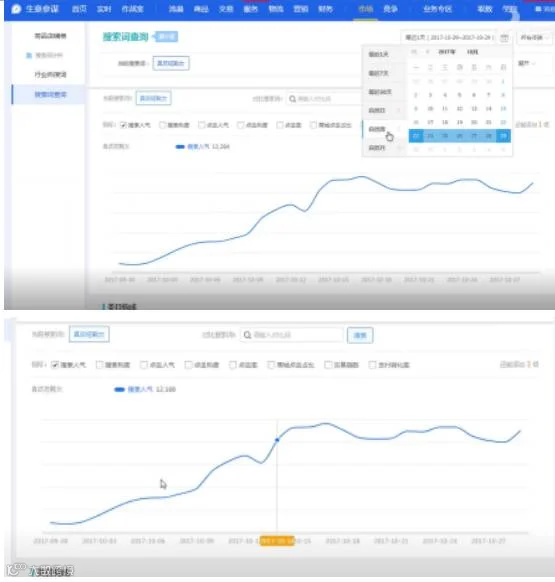The height and width of the screenshot is (582, 555).
Task: Open 取数 in top navigation
Action: pyautogui.click(x=484, y=9)
